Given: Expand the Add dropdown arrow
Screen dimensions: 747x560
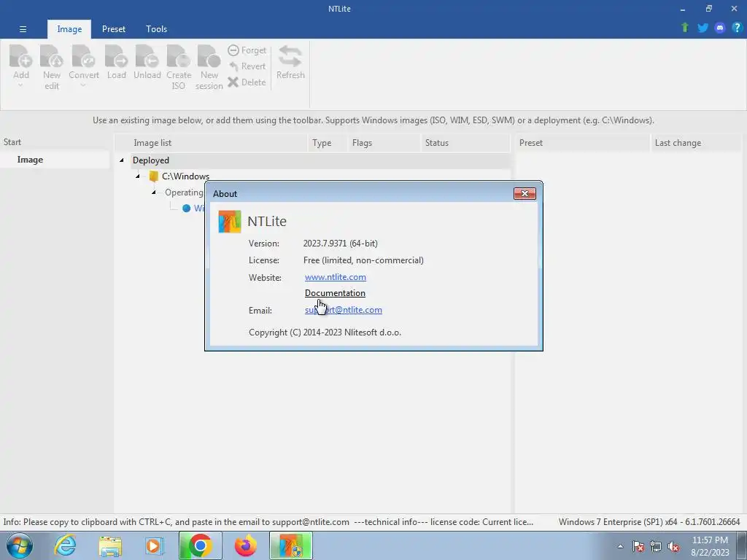Looking at the screenshot, I should (20, 86).
